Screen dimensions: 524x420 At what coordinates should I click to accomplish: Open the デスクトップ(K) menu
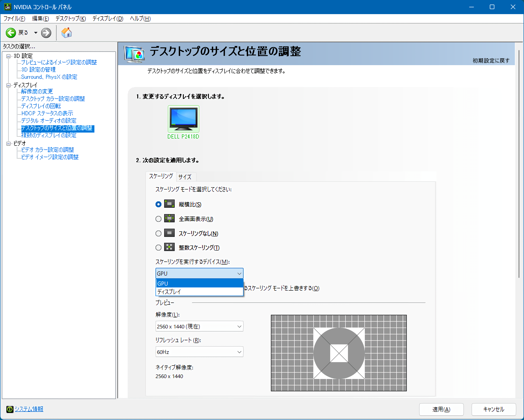tap(70, 18)
